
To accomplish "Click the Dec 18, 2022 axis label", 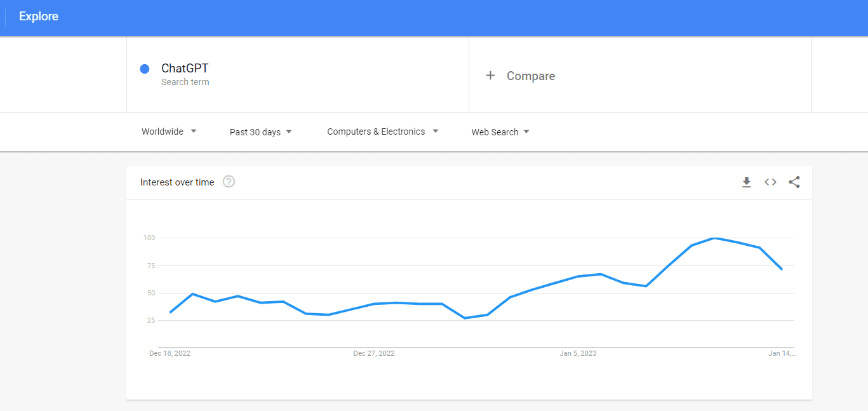I will point(170,353).
